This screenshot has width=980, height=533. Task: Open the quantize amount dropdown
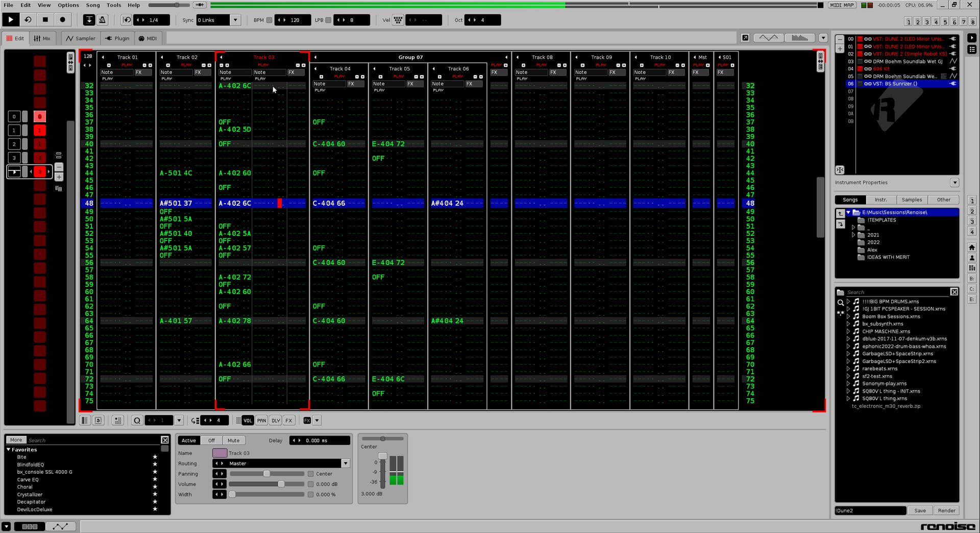point(179,420)
